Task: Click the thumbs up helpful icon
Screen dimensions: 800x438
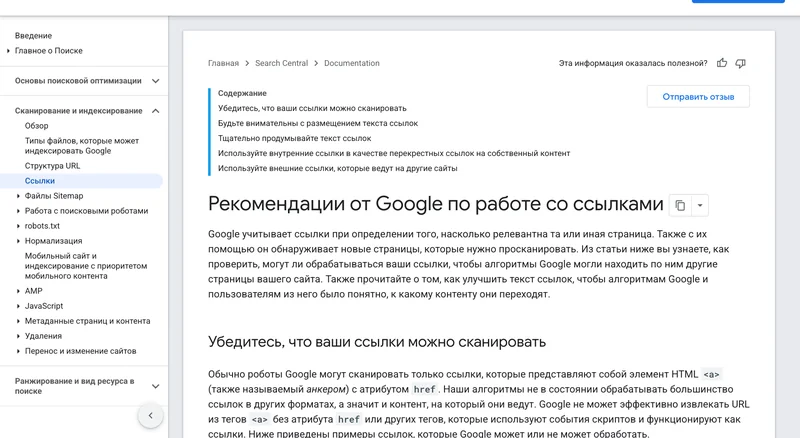Action: [x=721, y=63]
